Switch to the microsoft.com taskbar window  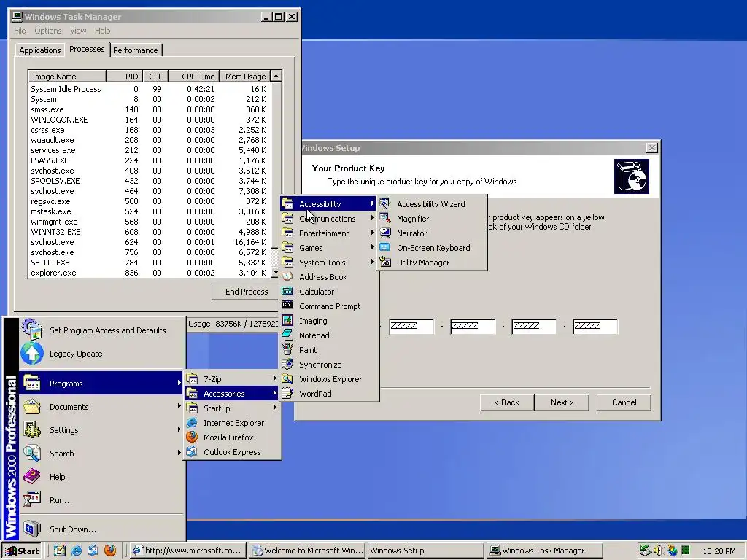click(x=188, y=551)
